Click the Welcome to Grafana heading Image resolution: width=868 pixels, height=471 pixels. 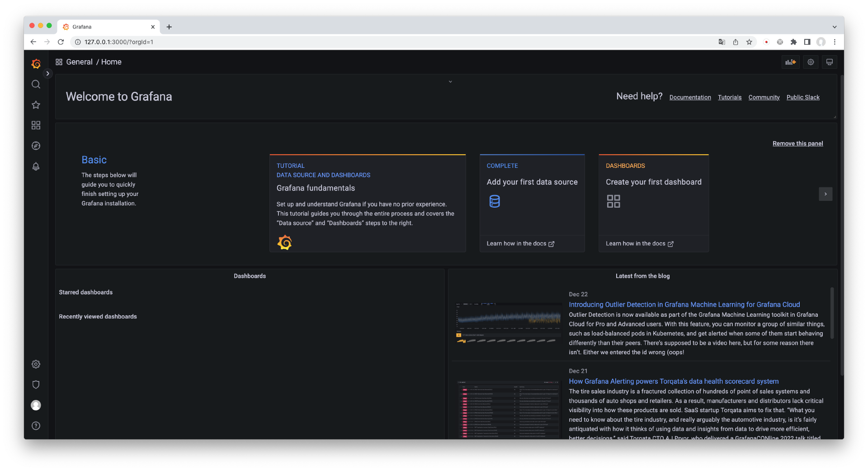(x=119, y=97)
